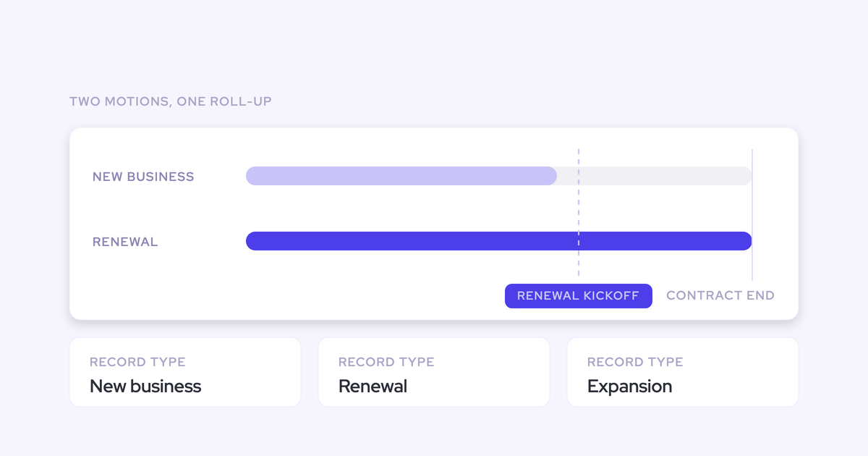This screenshot has width=868, height=456.
Task: Open the Renewal record type card
Action: (434, 372)
